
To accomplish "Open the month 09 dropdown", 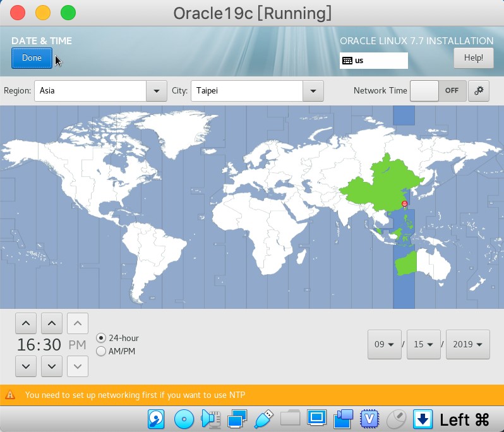I will (385, 344).
